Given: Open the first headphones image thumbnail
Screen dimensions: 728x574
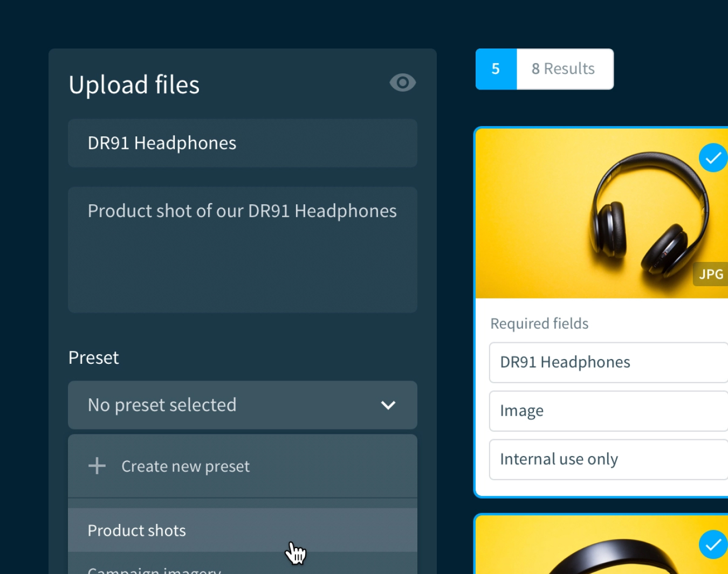Looking at the screenshot, I should [602, 213].
